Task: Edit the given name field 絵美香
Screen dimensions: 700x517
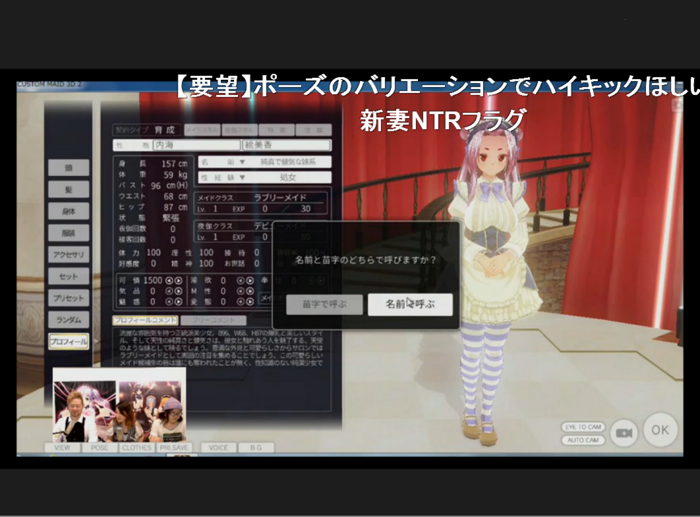Action: click(x=287, y=145)
